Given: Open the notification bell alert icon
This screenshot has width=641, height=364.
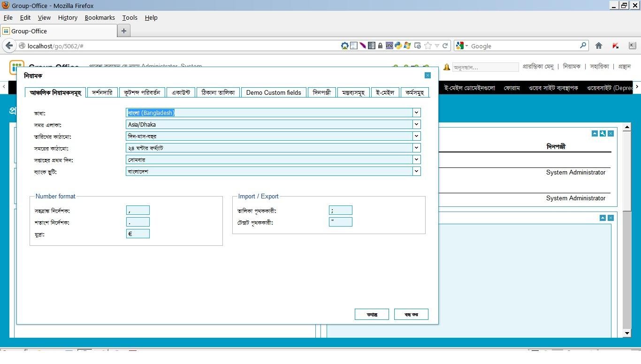Looking at the screenshot, I should (x=446, y=67).
